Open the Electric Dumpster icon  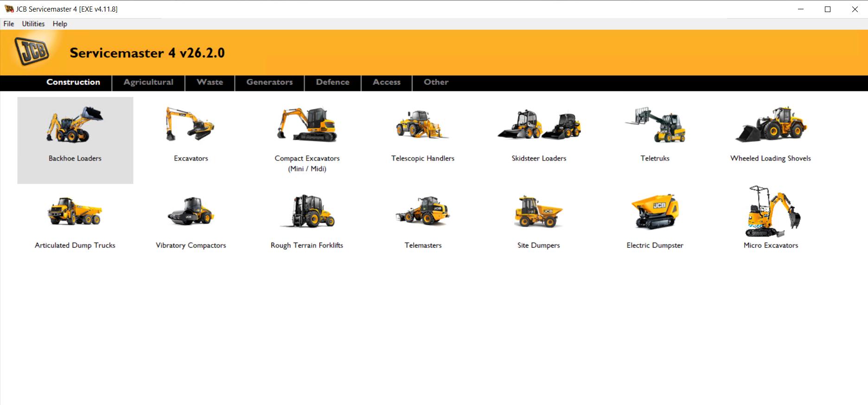[x=655, y=212]
